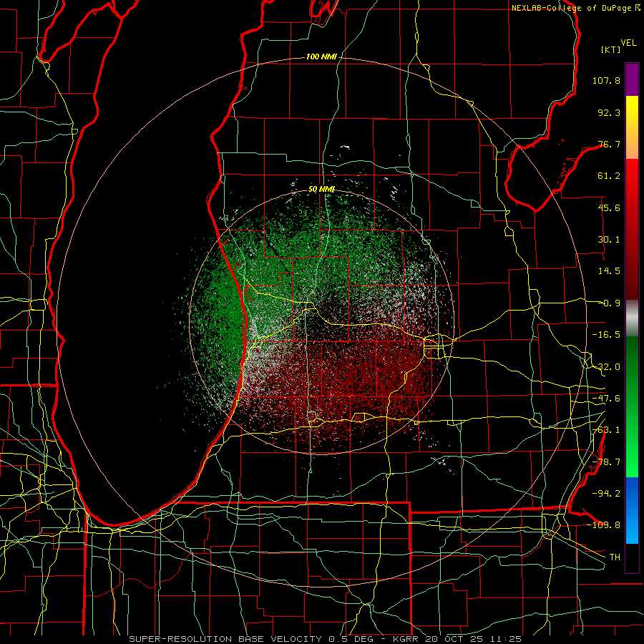
Task: Click the 76.7 velocity scale value
Action: point(609,144)
